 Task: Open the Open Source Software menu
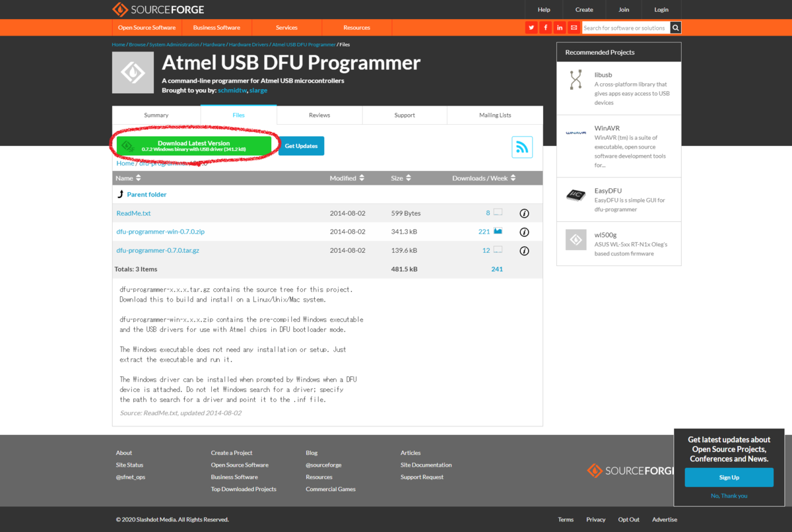coord(147,28)
